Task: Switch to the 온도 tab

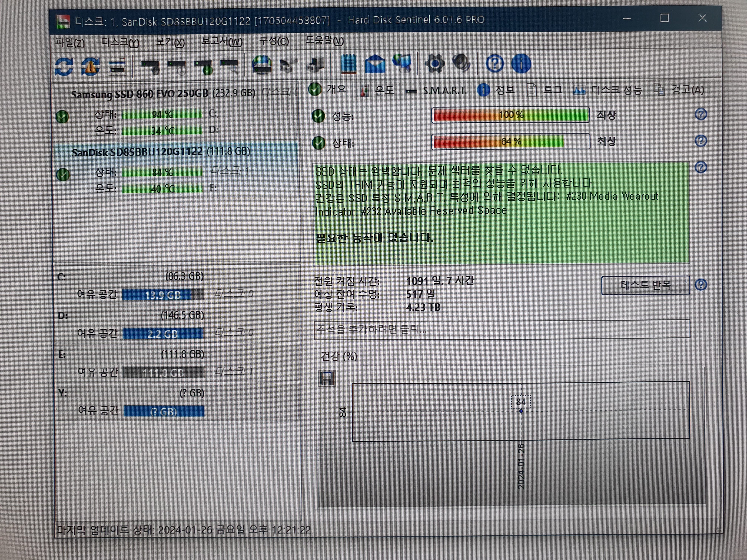Action: [377, 91]
